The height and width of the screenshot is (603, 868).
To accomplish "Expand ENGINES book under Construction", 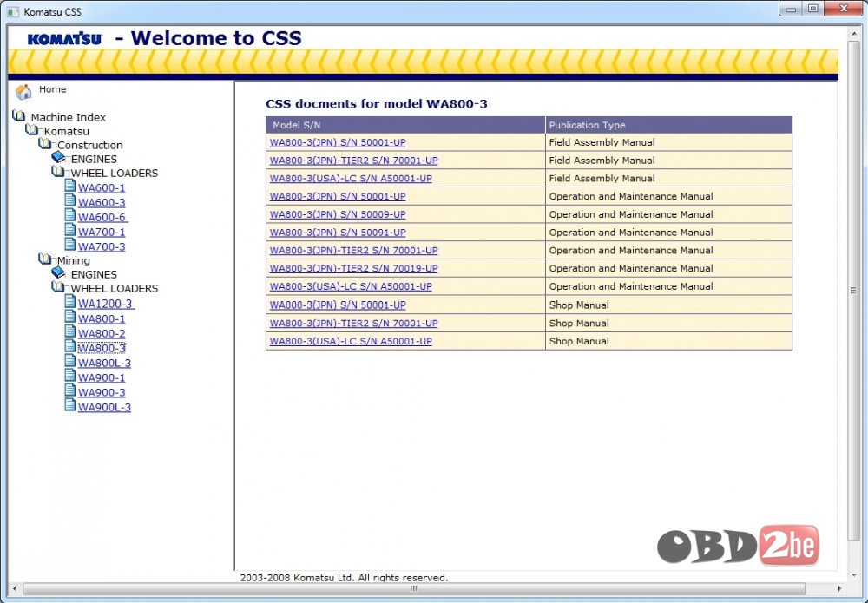I will point(59,157).
